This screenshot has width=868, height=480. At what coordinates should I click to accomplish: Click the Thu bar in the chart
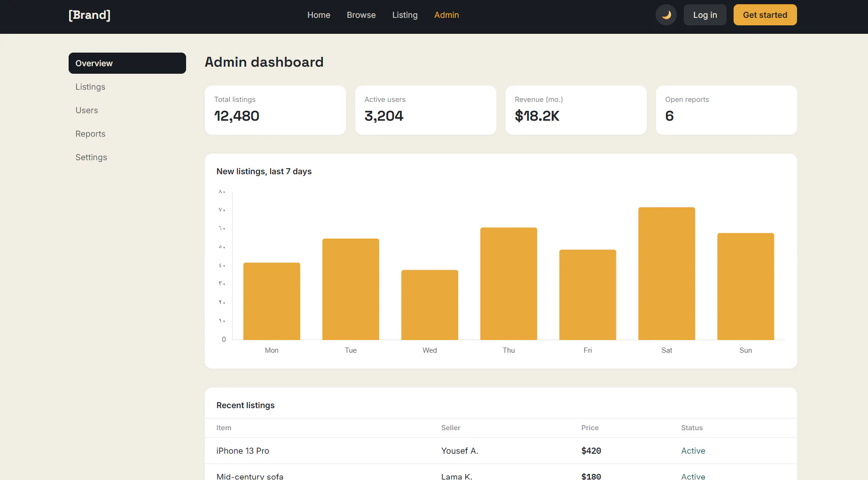[508, 284]
